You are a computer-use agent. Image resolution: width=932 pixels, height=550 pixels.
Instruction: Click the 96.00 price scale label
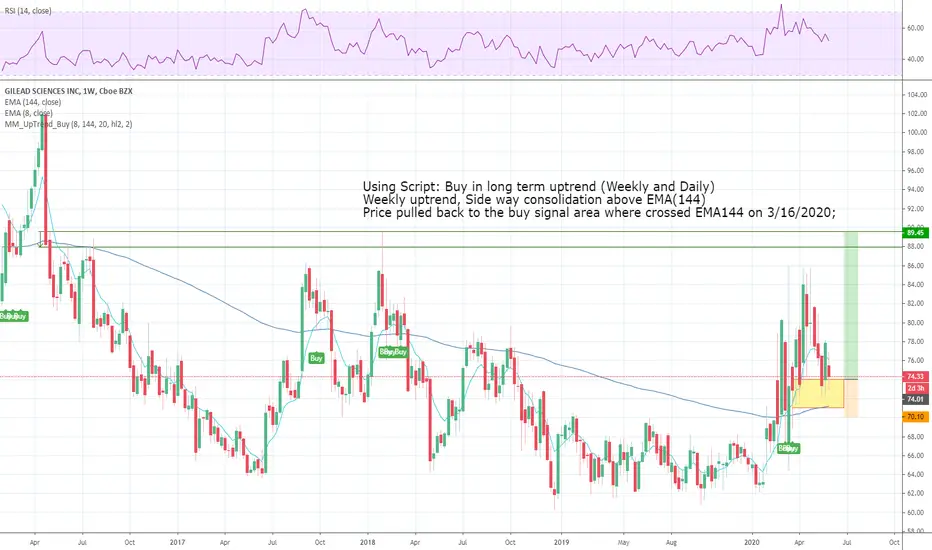click(917, 171)
